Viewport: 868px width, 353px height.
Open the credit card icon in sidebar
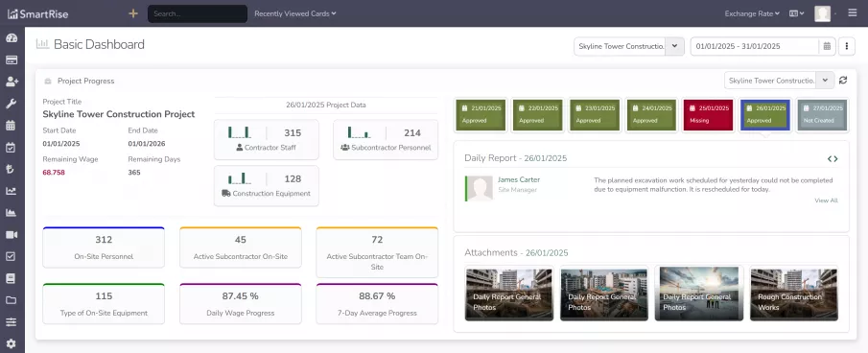(12, 59)
